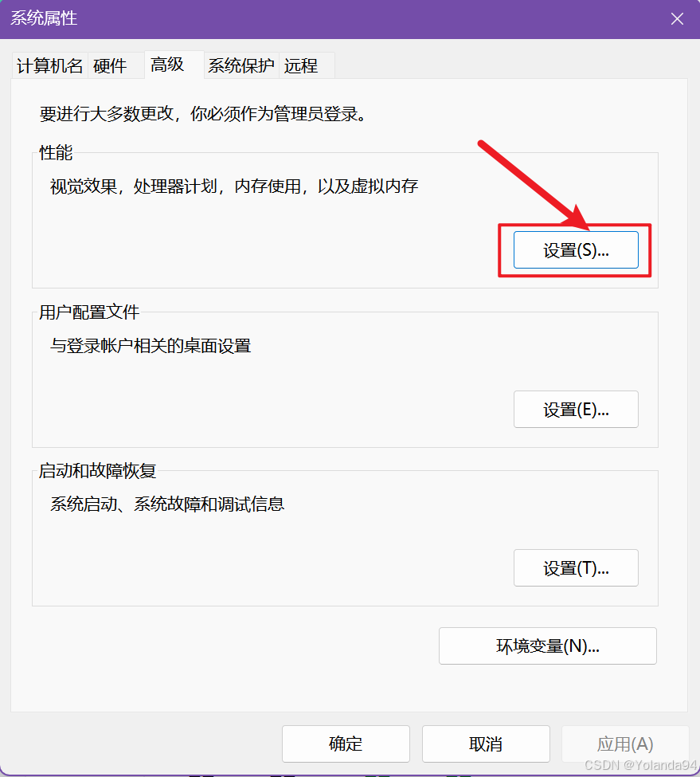Image resolution: width=700 pixels, height=777 pixels.
Task: Click the 性能 group label
Action: (x=56, y=153)
